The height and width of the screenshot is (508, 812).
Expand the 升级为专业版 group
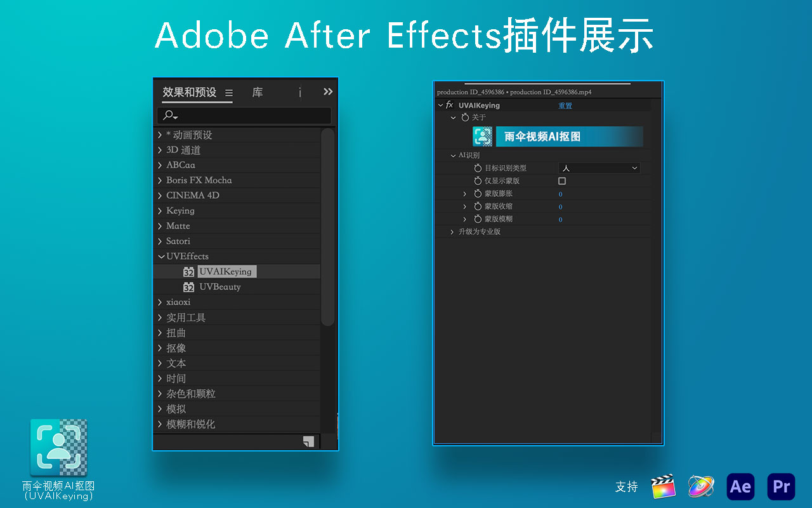[x=452, y=232]
